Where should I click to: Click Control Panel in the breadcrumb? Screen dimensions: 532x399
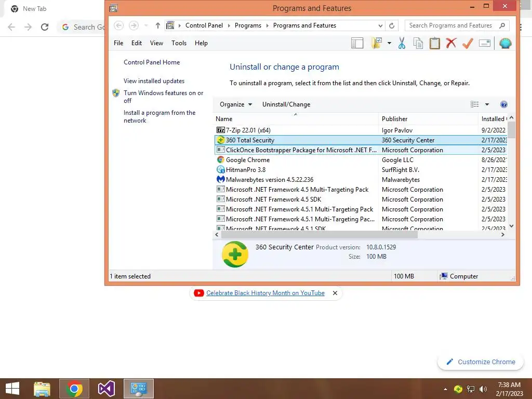[x=204, y=25]
